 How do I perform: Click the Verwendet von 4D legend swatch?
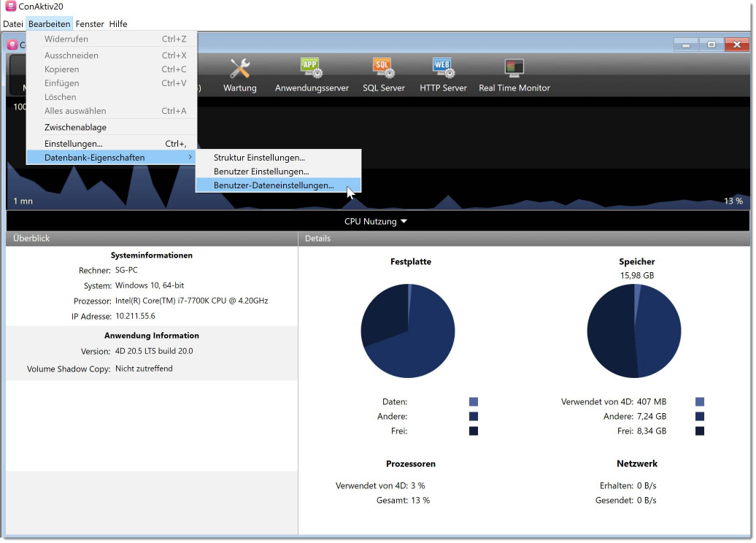point(700,402)
